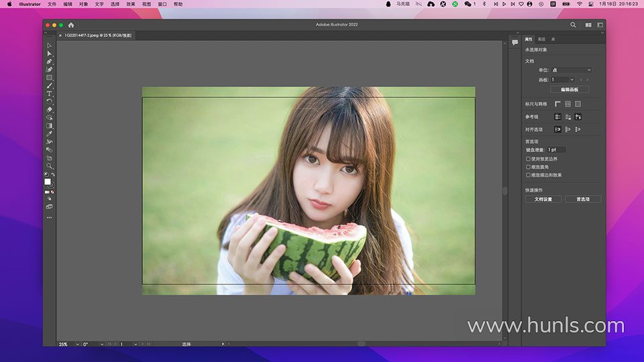Screen dimensions: 644x362
Task: Open workspace switcher icon at top right
Action: [x=600, y=25]
